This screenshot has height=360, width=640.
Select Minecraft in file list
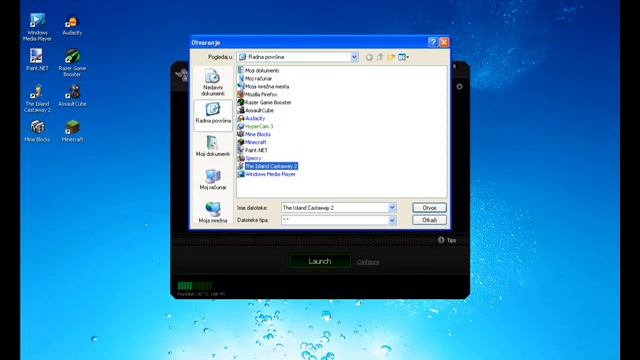(x=252, y=142)
